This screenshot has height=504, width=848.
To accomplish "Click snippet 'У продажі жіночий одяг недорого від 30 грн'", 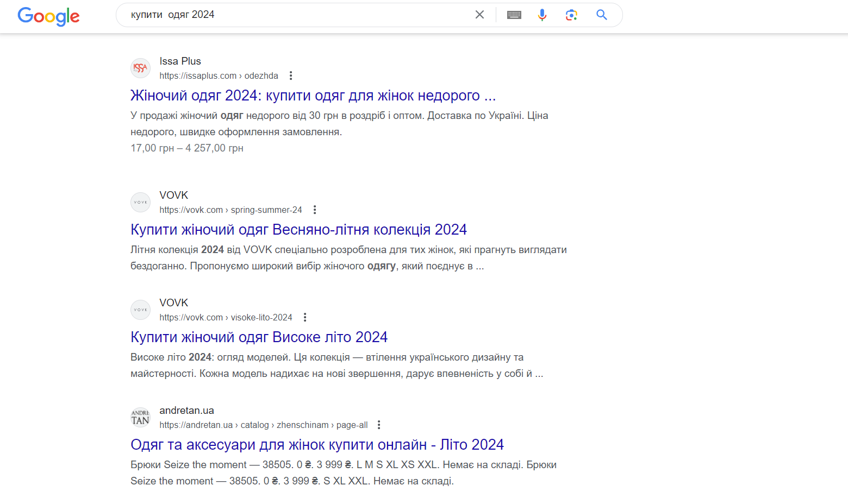I will 339,124.
